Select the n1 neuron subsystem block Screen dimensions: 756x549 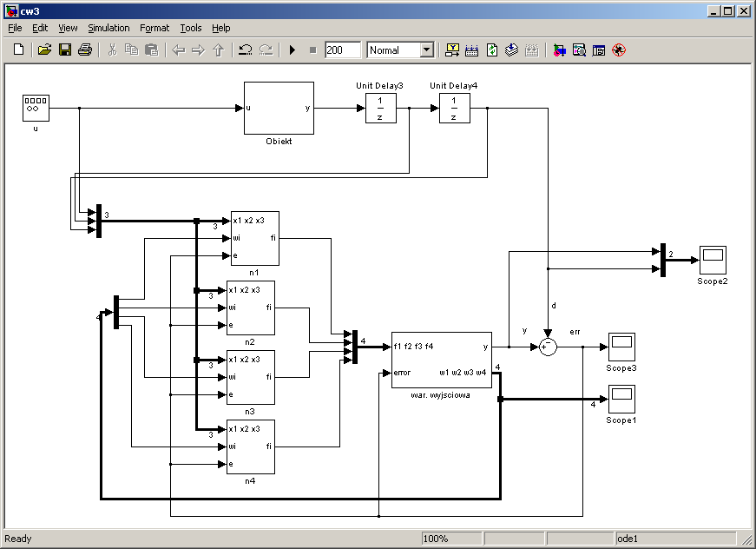(253, 238)
